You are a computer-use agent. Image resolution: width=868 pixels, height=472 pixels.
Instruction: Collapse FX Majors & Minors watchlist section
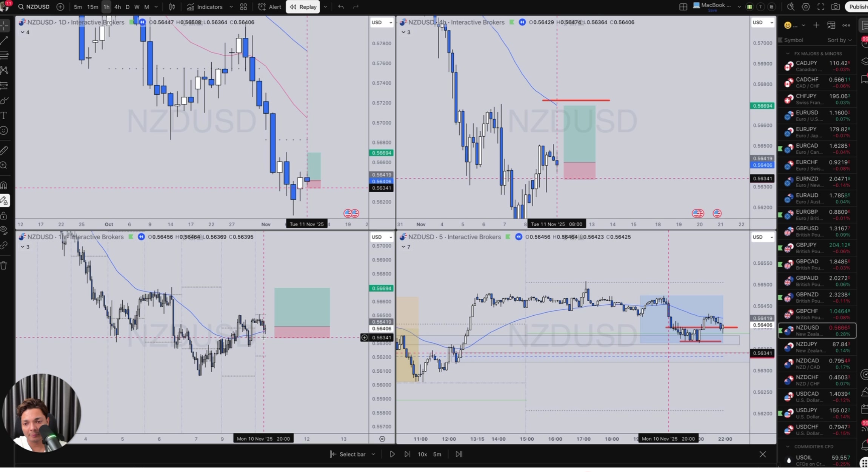(x=788, y=54)
